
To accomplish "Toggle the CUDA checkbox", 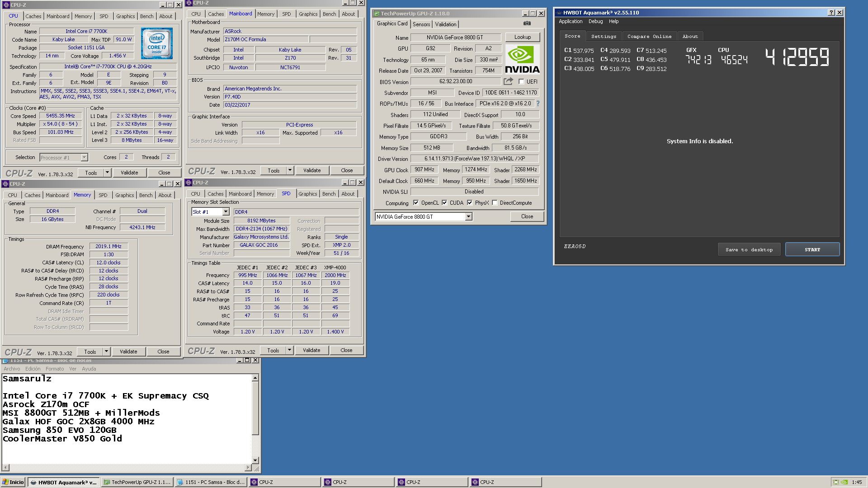I will tap(444, 203).
